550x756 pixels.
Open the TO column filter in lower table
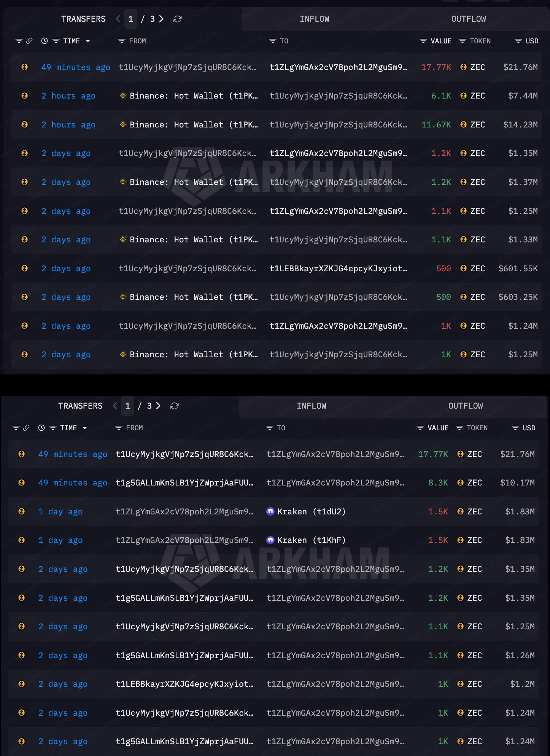pyautogui.click(x=269, y=428)
